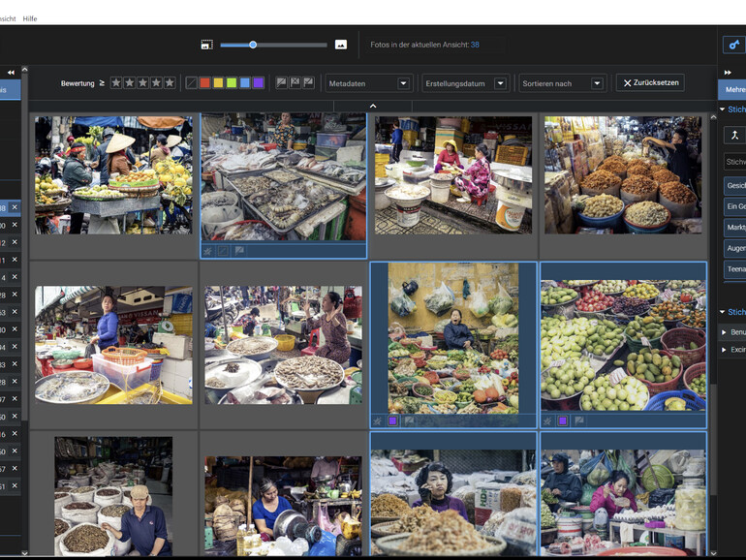746x560 pixels.
Task: Remove left list entry ending 61
Action: point(15,485)
